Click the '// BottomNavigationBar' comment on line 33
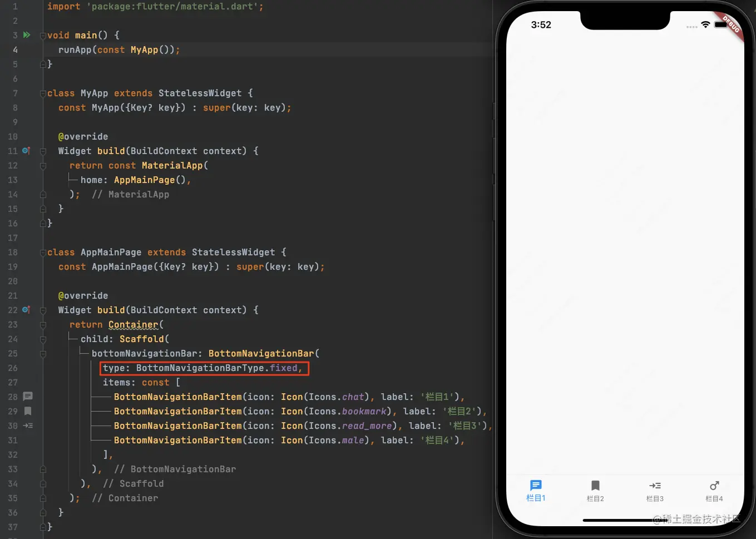Viewport: 756px width, 539px height. point(175,469)
